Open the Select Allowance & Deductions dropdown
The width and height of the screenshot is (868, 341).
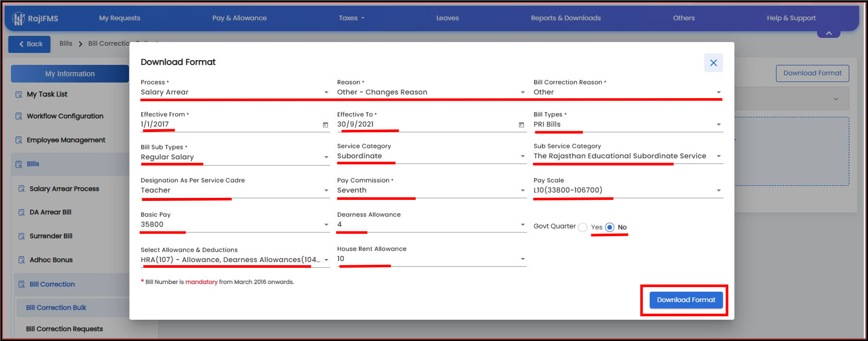[235, 260]
